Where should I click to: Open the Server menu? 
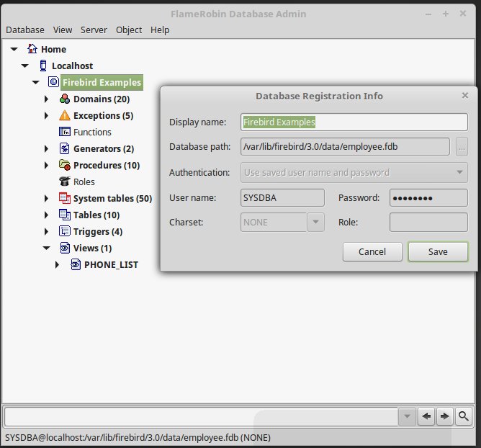94,30
